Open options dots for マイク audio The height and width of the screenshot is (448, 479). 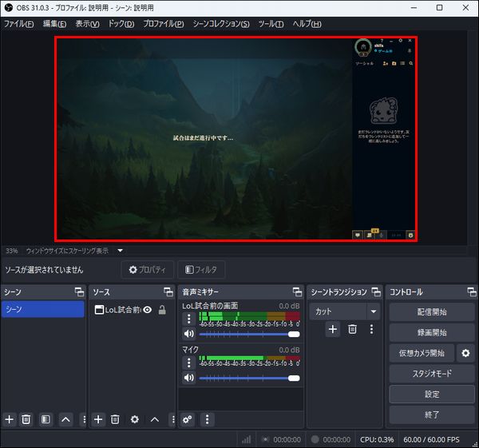(x=188, y=363)
